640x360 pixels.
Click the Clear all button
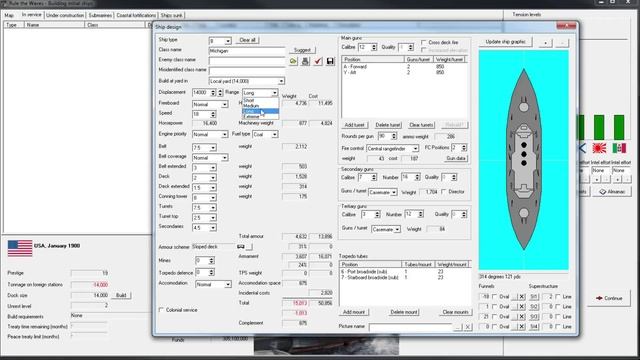tap(247, 40)
